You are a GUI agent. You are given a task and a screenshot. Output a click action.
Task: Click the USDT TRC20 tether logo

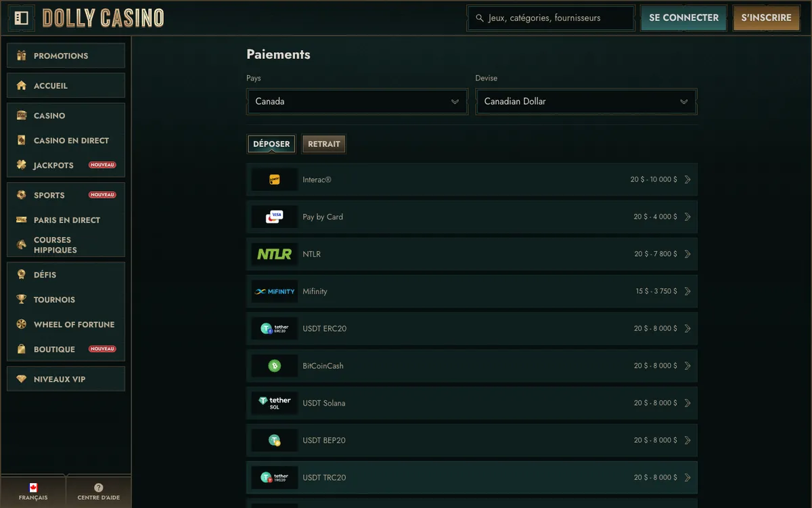pos(275,478)
